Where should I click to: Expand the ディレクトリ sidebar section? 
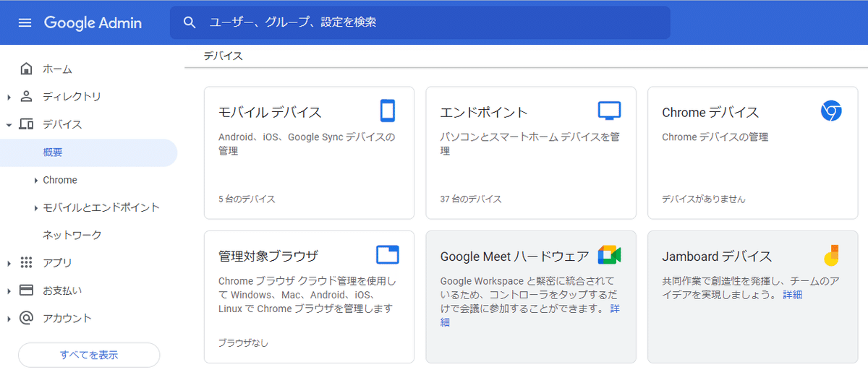(9, 97)
